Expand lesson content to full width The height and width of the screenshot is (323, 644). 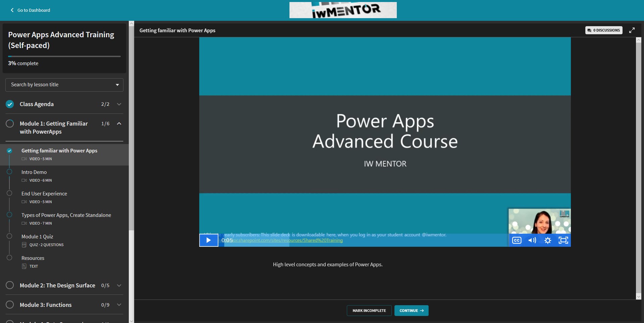(x=632, y=30)
